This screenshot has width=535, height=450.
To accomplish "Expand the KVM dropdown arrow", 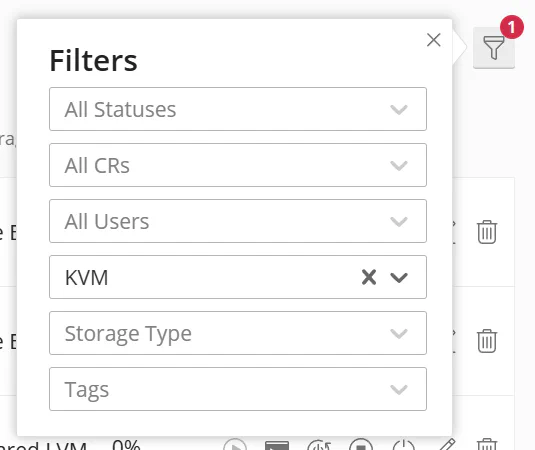I will click(399, 277).
